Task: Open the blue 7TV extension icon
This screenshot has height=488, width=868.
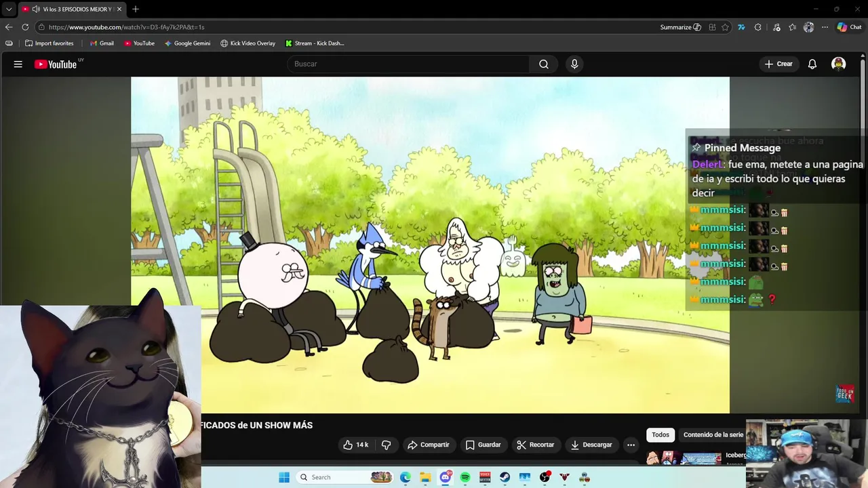Action: [x=741, y=27]
